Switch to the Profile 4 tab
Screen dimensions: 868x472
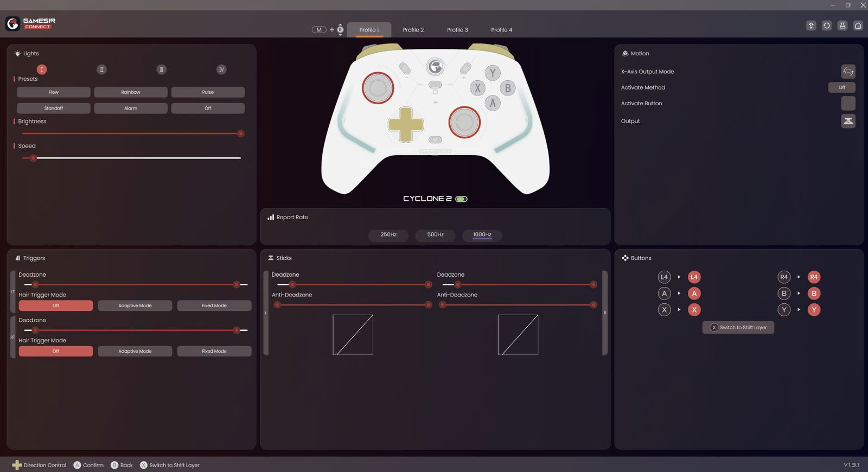point(501,30)
